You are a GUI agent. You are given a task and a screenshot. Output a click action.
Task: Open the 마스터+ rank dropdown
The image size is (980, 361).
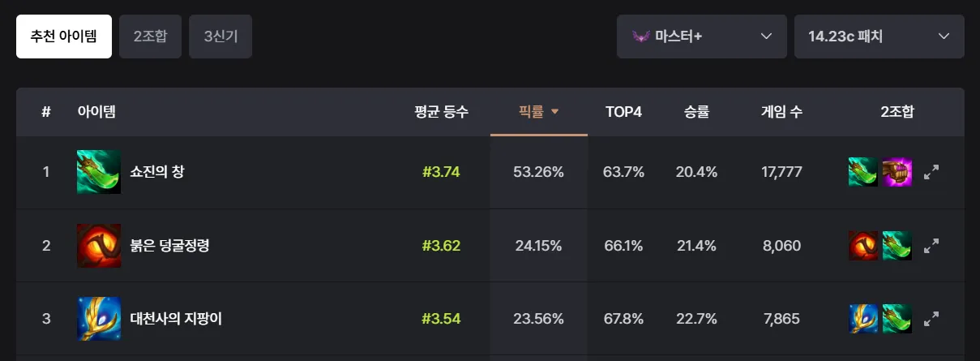click(x=702, y=37)
